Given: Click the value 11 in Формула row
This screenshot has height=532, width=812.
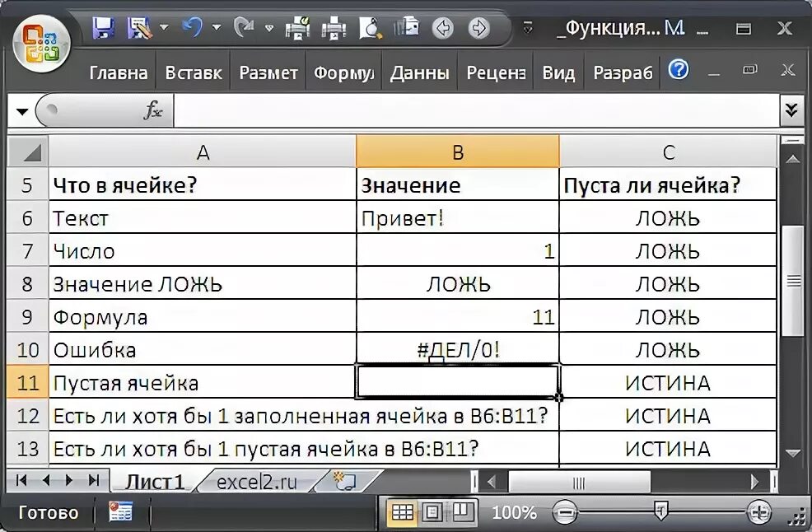Looking at the screenshot, I should click(x=458, y=317).
